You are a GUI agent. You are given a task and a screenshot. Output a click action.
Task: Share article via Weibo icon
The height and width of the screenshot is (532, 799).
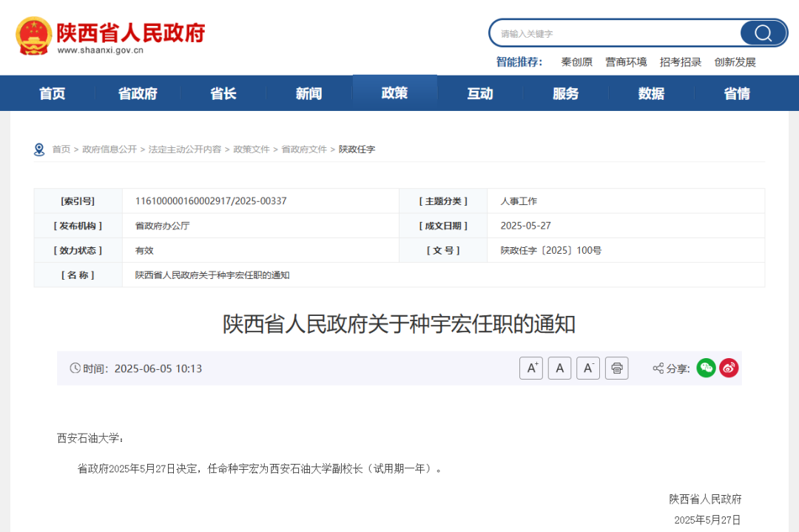tap(729, 368)
